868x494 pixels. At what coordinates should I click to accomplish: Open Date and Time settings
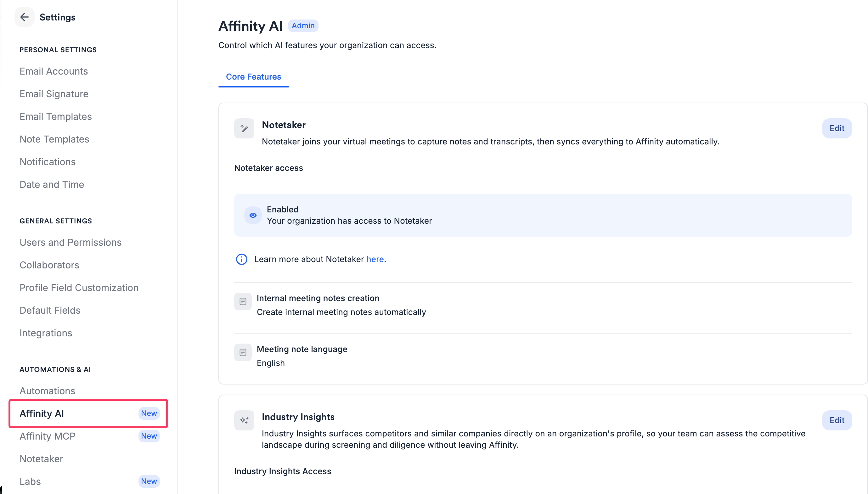point(52,185)
